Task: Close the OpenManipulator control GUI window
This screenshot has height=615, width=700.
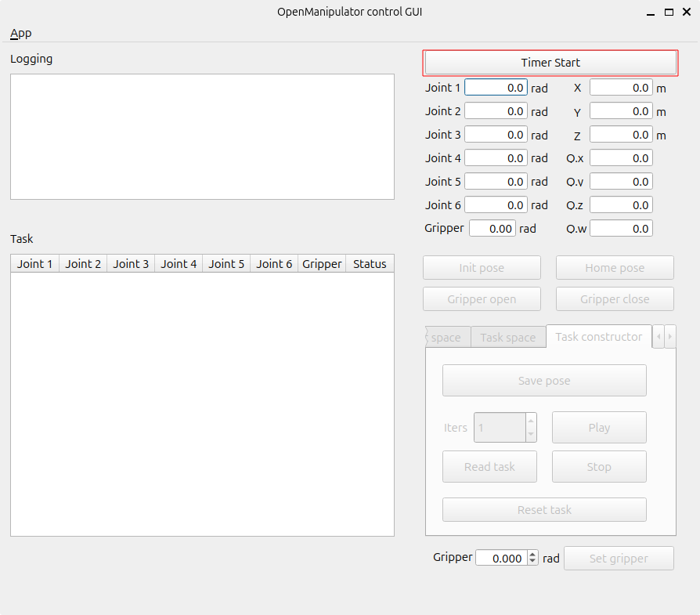Action: tap(687, 13)
